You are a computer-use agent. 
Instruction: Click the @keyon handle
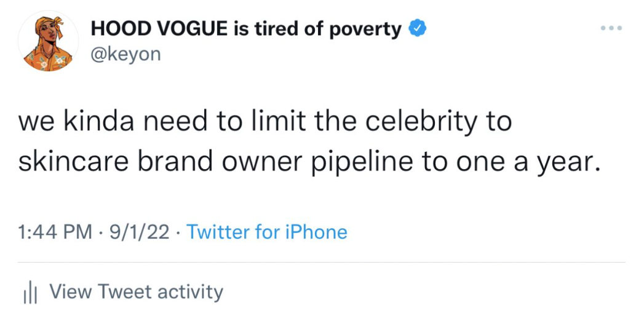pos(125,54)
